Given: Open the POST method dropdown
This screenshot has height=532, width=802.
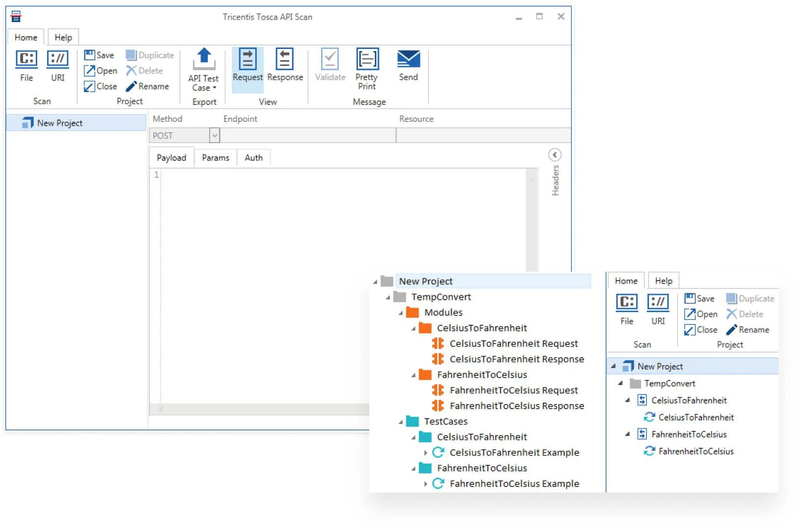Looking at the screenshot, I should [214, 136].
